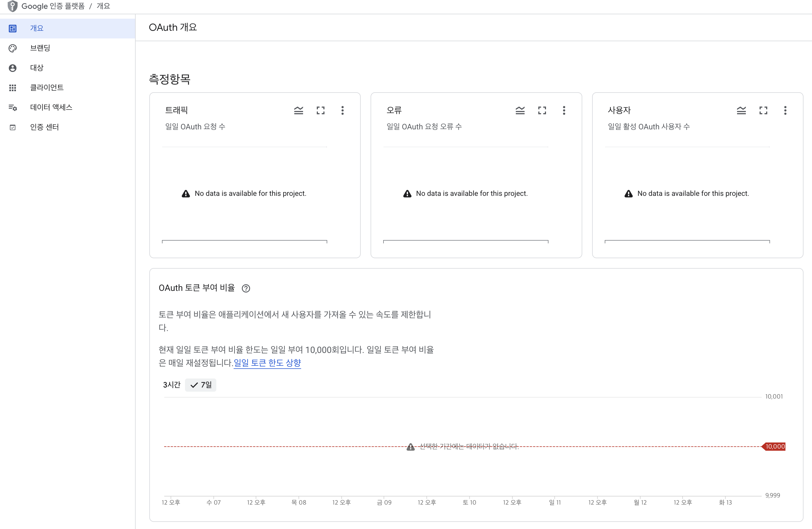Viewport: 812px width, 529px height.
Task: Open the 대상 sidebar item
Action: point(68,68)
